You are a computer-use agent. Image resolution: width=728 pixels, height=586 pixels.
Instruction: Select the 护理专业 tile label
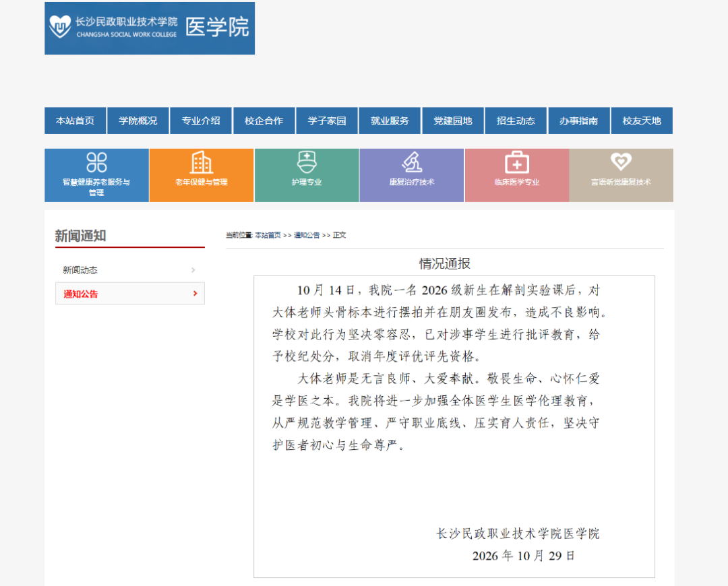click(x=307, y=182)
